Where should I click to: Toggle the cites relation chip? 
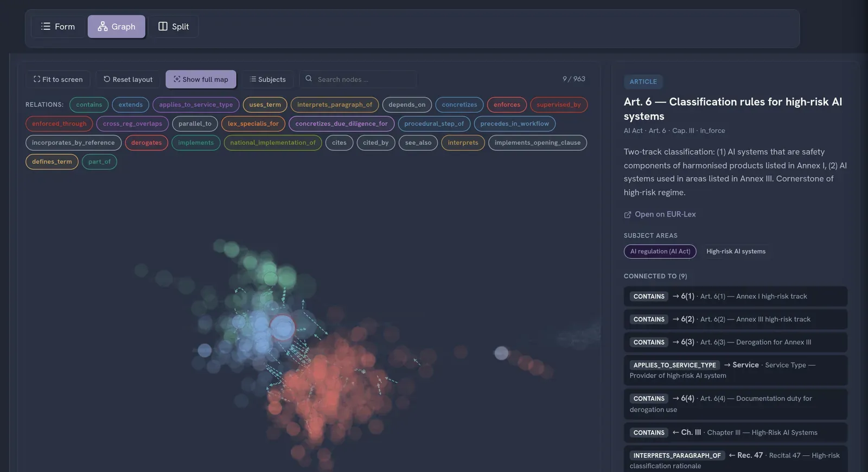339,143
